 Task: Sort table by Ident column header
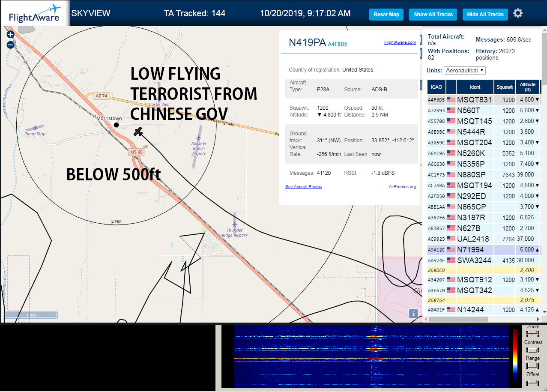click(475, 87)
